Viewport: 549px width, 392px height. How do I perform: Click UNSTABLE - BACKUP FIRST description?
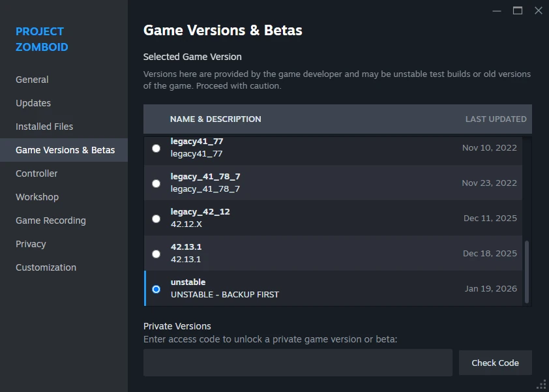pyautogui.click(x=225, y=295)
